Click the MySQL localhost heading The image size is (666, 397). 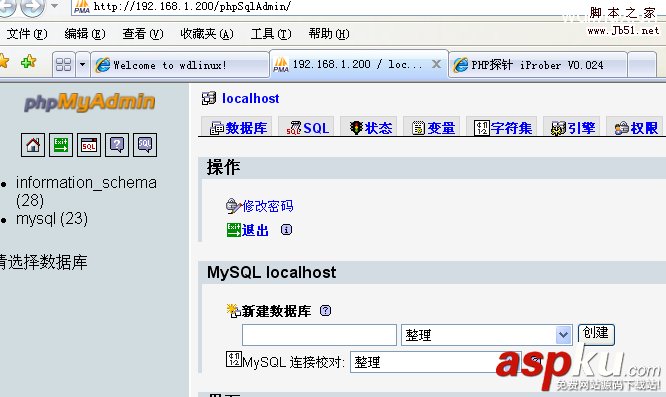pos(271,272)
